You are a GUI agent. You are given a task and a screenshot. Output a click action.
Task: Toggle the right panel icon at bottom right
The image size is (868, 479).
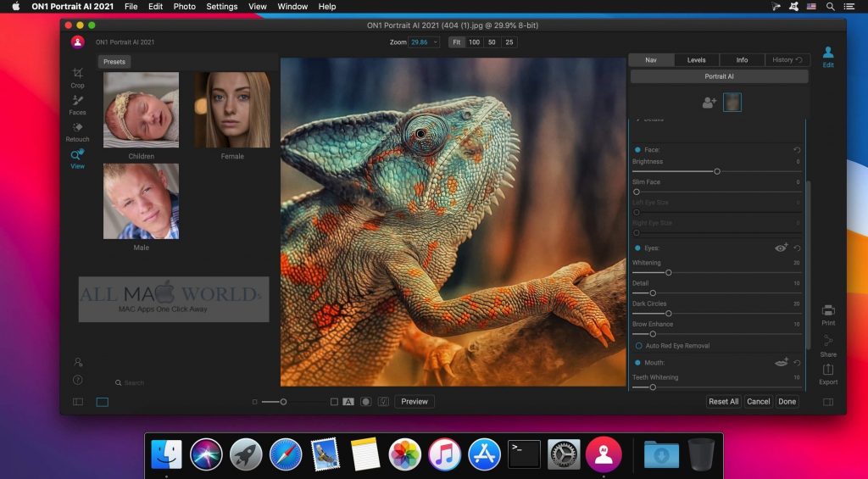pyautogui.click(x=828, y=402)
